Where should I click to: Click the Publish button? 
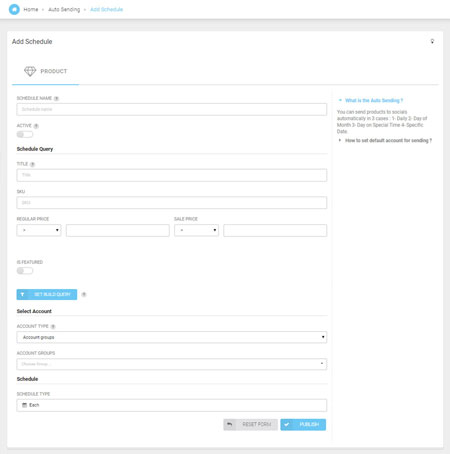[303, 424]
